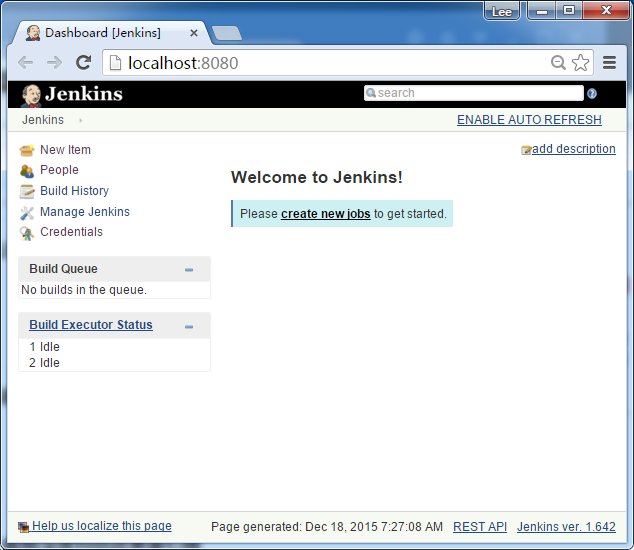Reload the page with the refresh icon
This screenshot has width=634, height=550.
(x=84, y=63)
